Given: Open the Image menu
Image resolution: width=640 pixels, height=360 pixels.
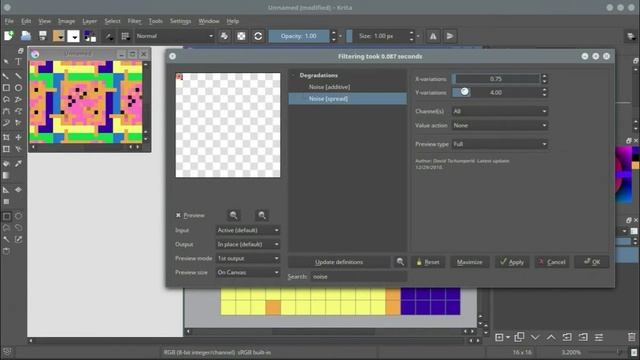Looking at the screenshot, I should click(66, 21).
